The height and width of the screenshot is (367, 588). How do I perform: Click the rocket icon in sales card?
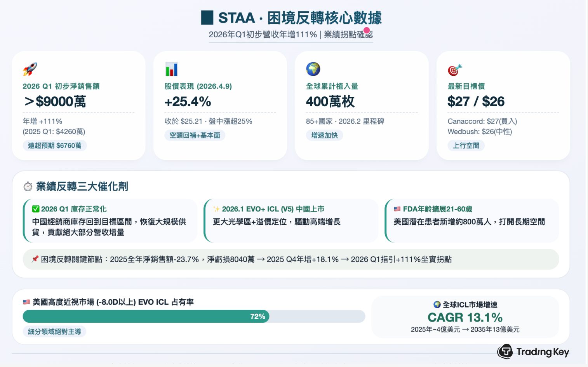tap(30, 69)
